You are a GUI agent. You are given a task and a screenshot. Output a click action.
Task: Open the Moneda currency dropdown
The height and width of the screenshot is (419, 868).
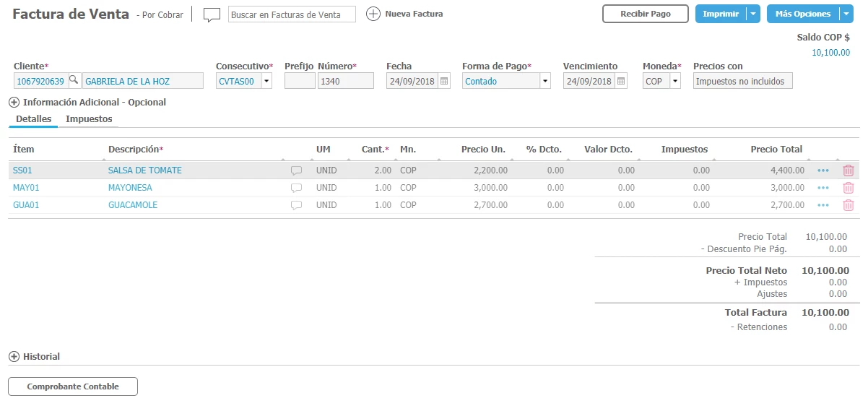675,82
